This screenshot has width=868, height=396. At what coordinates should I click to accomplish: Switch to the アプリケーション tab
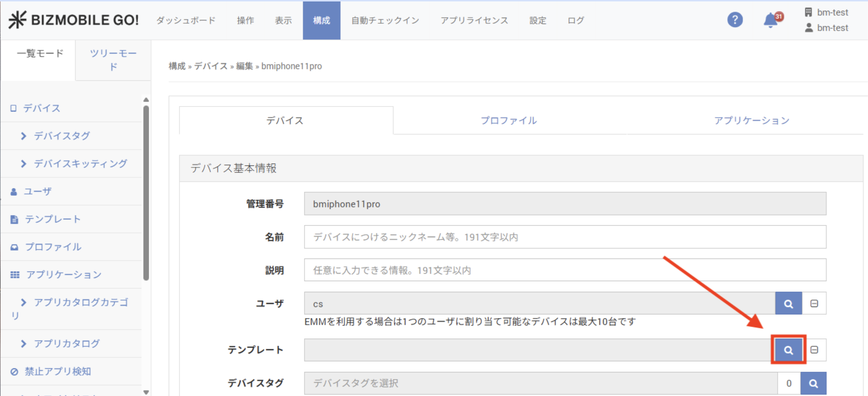point(751,120)
